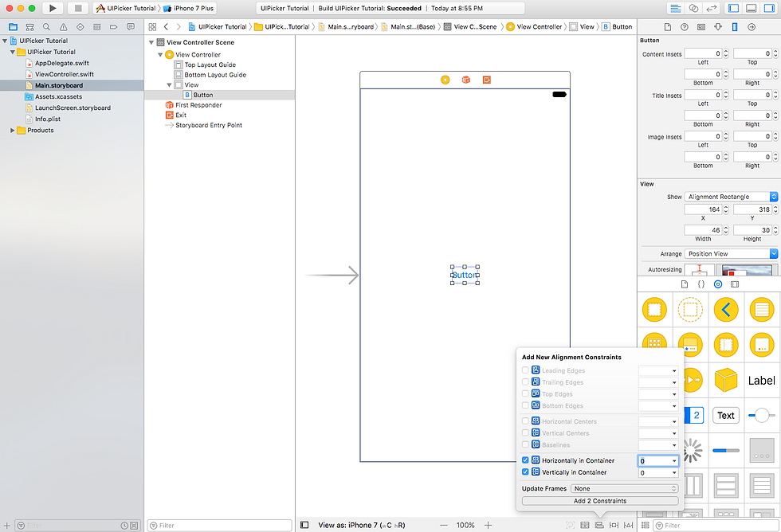
Task: Show the standard editor
Action: tap(676, 8)
